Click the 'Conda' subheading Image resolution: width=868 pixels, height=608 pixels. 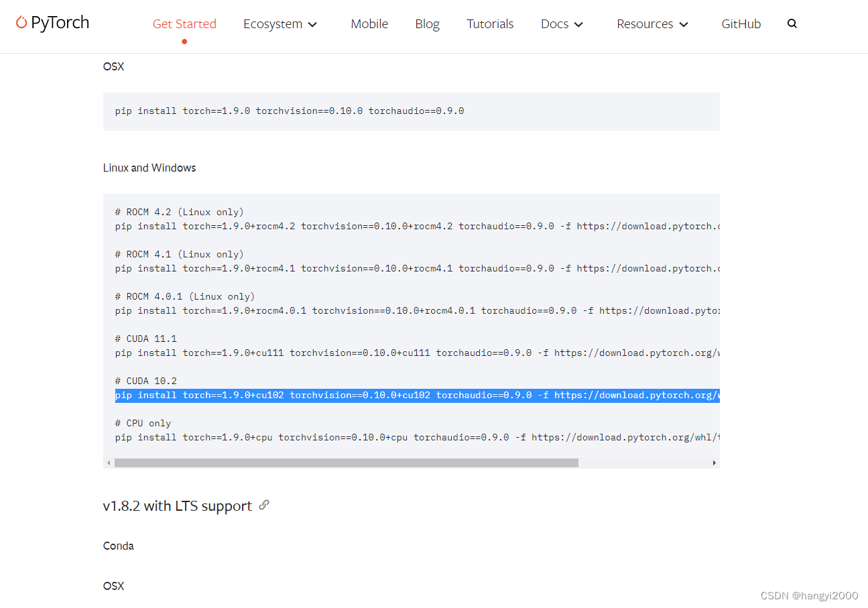click(119, 546)
